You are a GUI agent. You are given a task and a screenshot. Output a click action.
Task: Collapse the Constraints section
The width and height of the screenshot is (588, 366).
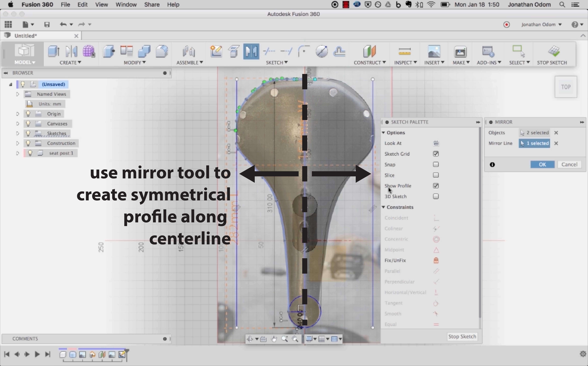coord(383,207)
